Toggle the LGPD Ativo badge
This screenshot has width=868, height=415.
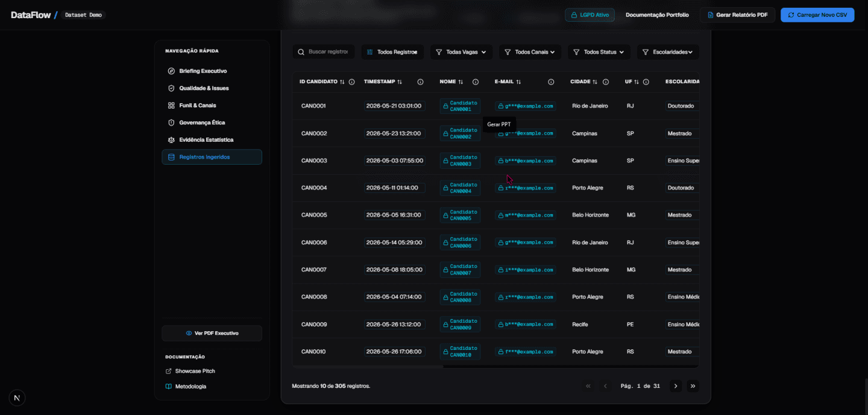pos(590,15)
